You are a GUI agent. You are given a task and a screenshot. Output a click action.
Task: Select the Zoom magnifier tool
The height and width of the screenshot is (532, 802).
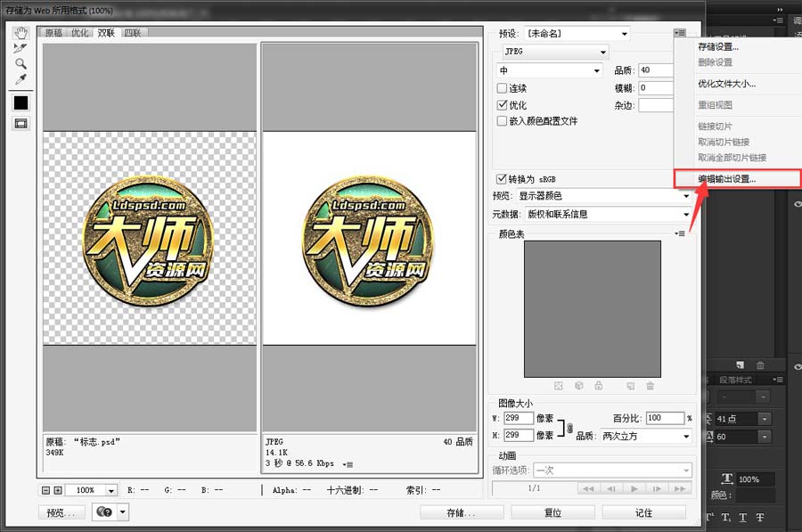pos(20,64)
